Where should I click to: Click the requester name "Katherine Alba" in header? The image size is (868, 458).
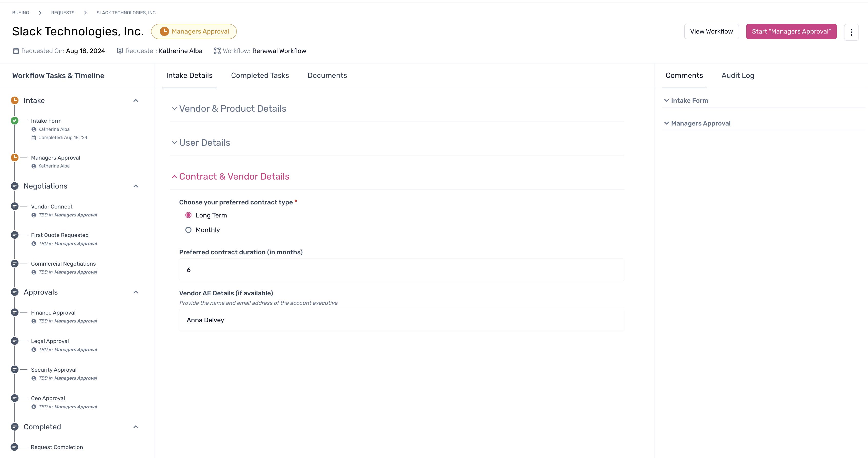(181, 51)
